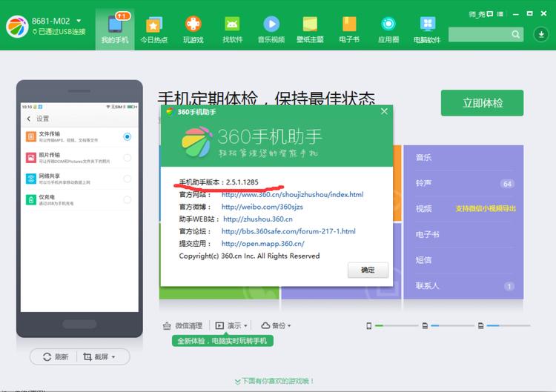
Task: Click 确定 in the about dialog
Action: pos(368,270)
